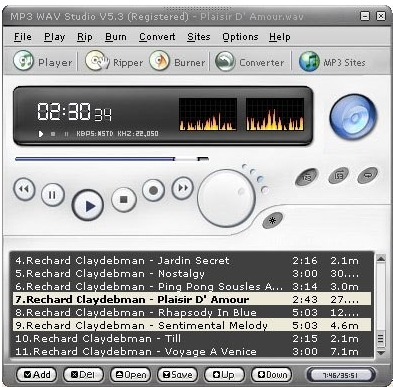Click the rewind playback button
The width and height of the screenshot is (393, 387).
pos(24,189)
